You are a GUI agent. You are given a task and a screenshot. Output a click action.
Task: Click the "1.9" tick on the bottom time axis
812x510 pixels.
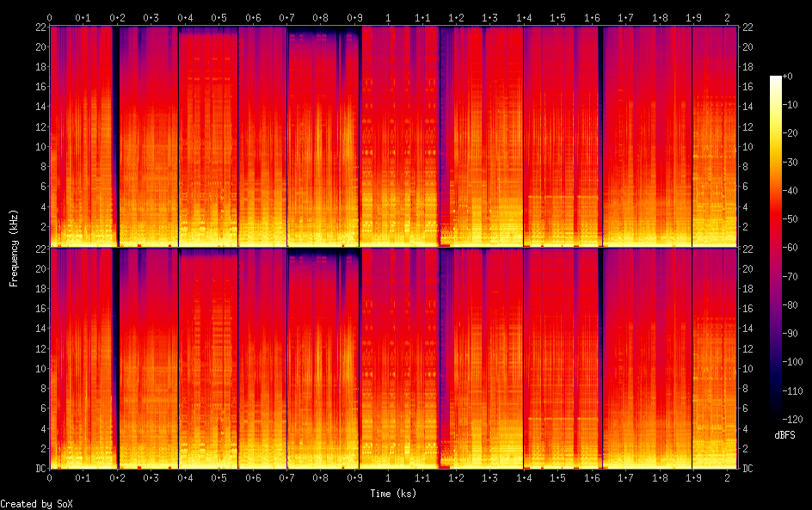pos(693,477)
